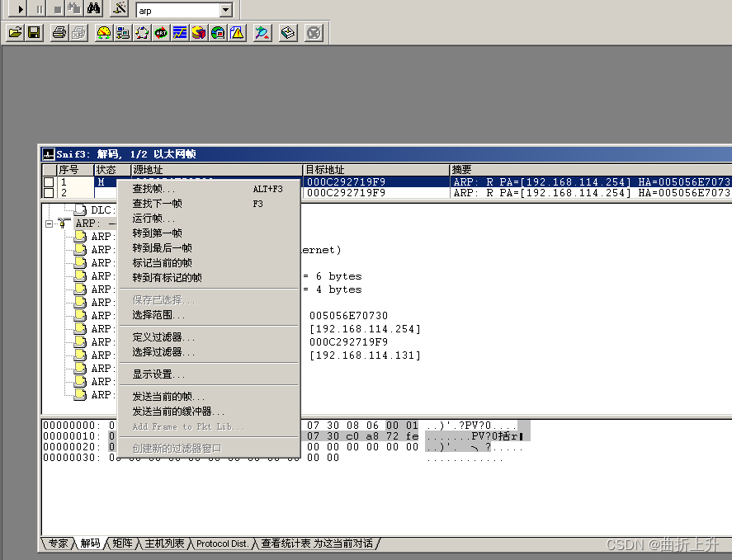Click the stop and display binoculars icon
This screenshot has width=732, height=560.
pos(73,8)
